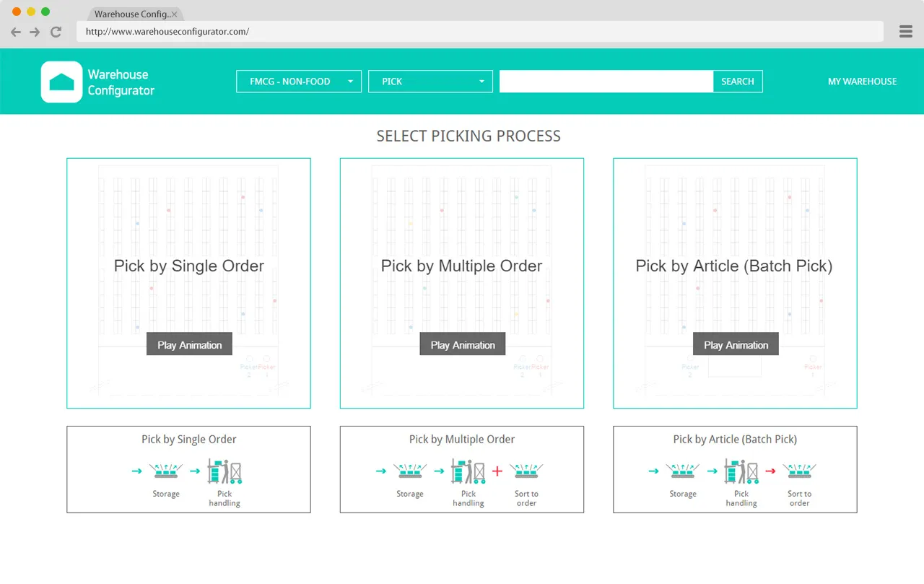Image resolution: width=924 pixels, height=584 pixels.
Task: Click the Warehouse Configurator logo icon
Action: pyautogui.click(x=61, y=82)
